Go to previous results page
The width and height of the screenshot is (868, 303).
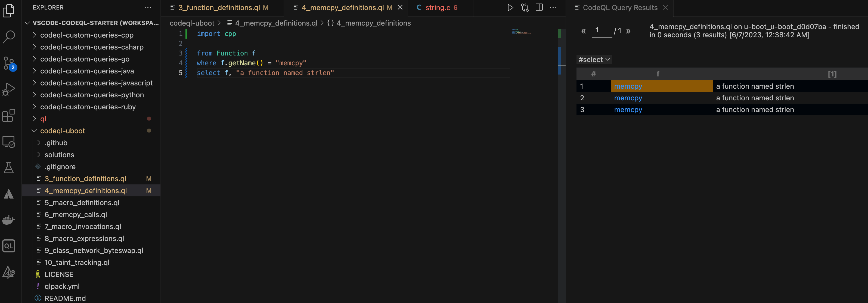(584, 31)
